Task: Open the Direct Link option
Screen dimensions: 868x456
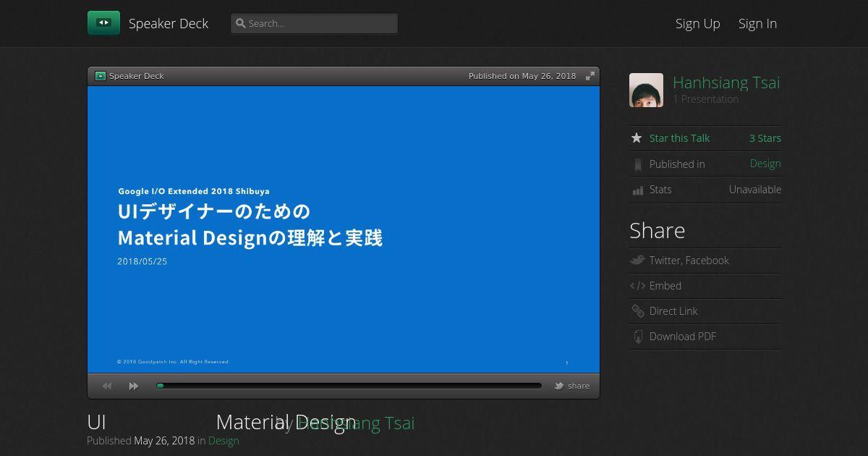Action: coord(673,311)
